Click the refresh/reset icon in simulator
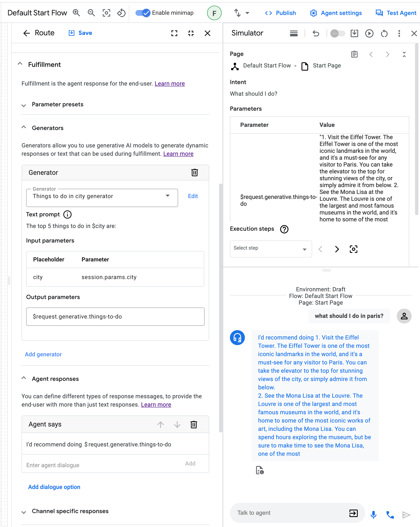420x527 pixels. [x=385, y=33]
